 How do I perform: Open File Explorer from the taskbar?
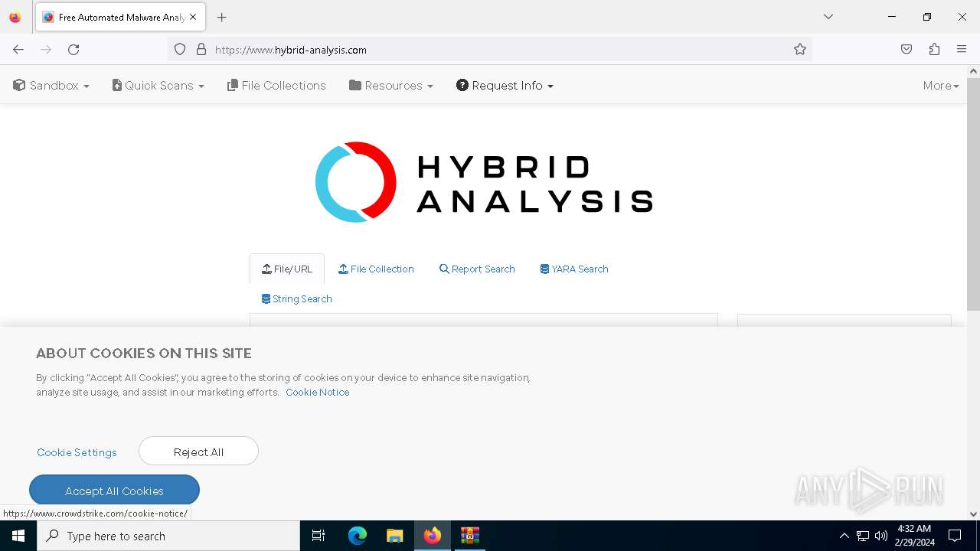tap(395, 536)
